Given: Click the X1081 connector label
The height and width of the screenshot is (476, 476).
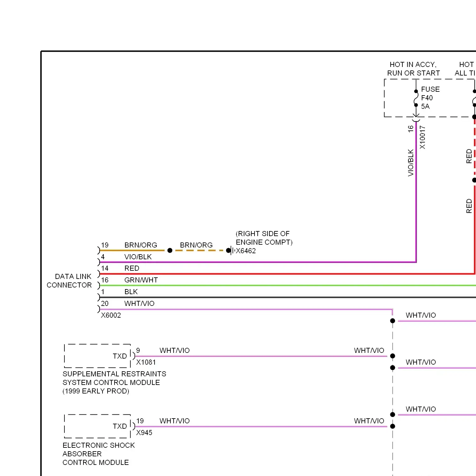Looking at the screenshot, I should tap(146, 362).
